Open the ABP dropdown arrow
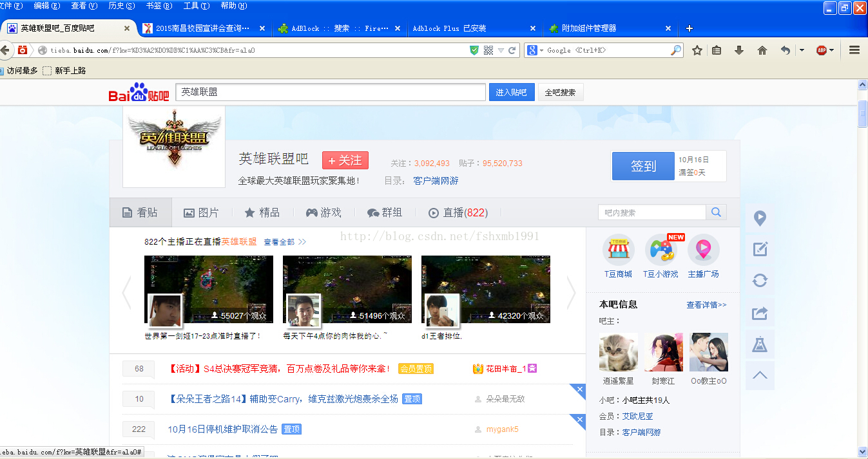The height and width of the screenshot is (459, 868). click(832, 50)
